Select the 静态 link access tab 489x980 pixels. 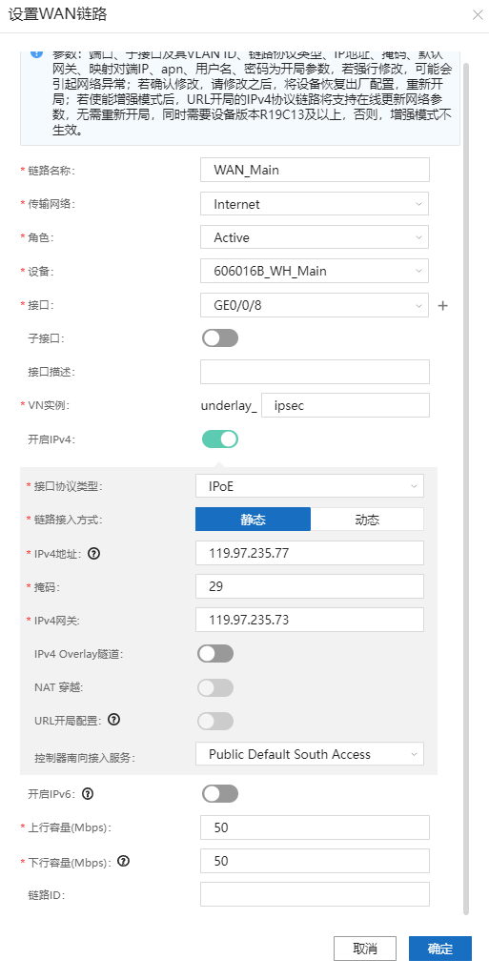(x=254, y=520)
